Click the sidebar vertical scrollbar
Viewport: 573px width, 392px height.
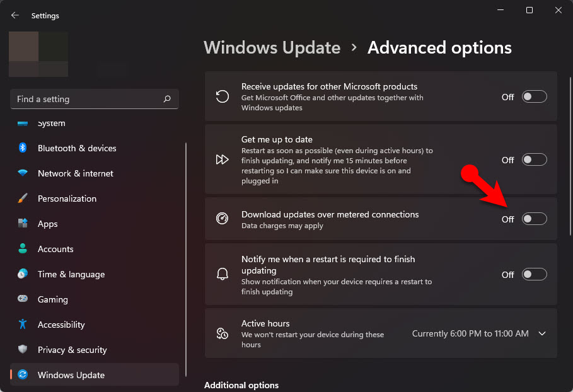pos(186,252)
